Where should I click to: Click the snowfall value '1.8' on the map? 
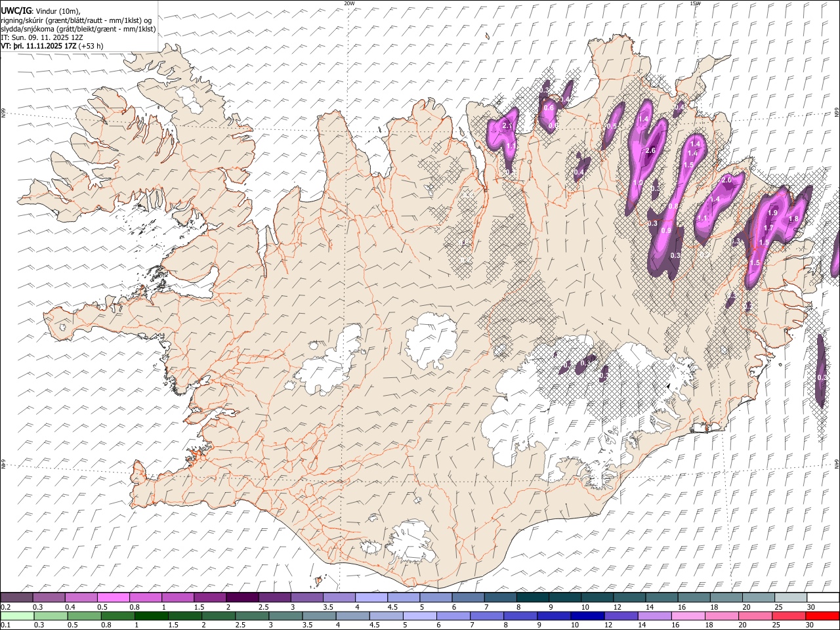pyautogui.click(x=793, y=219)
